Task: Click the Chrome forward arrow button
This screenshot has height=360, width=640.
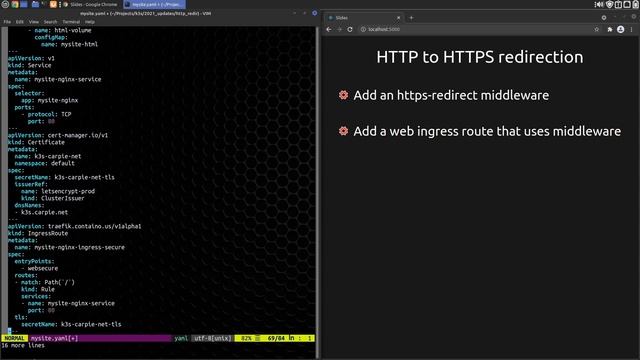Action: [339, 29]
